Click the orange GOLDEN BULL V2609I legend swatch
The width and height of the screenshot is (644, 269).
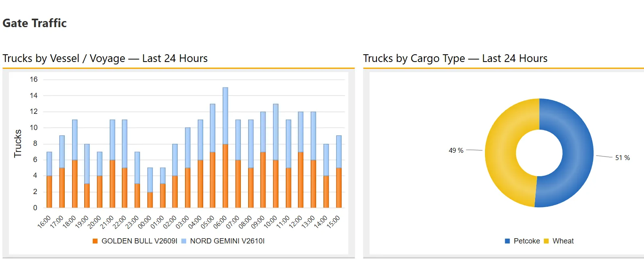click(x=95, y=241)
